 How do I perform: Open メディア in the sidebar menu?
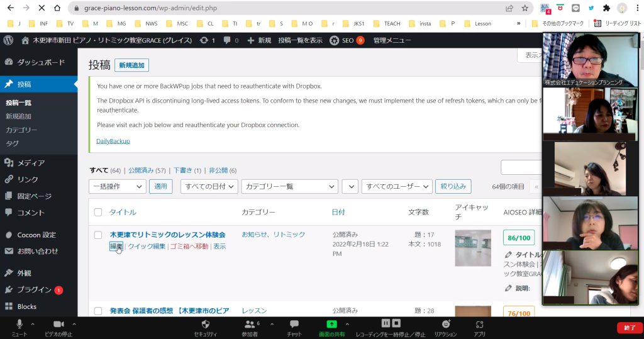point(31,163)
